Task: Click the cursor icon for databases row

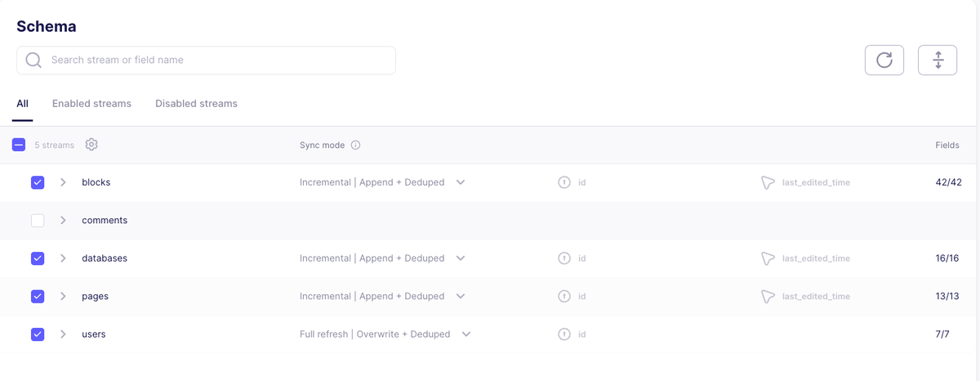Action: (767, 258)
